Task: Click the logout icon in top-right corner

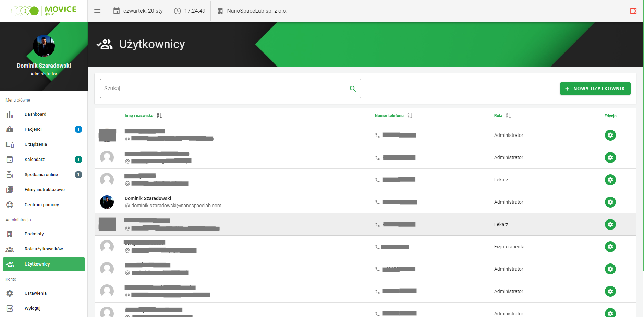Action: (633, 11)
